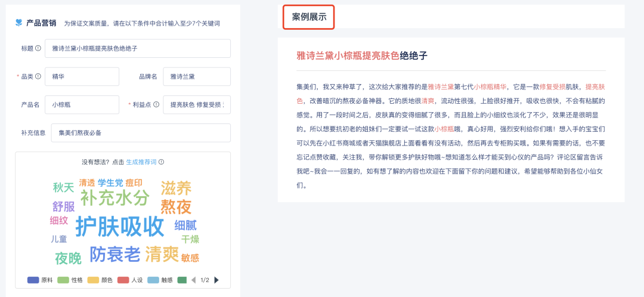Pick word 夜晚 in word cloud
This screenshot has width=644, height=297.
pyautogui.click(x=68, y=258)
